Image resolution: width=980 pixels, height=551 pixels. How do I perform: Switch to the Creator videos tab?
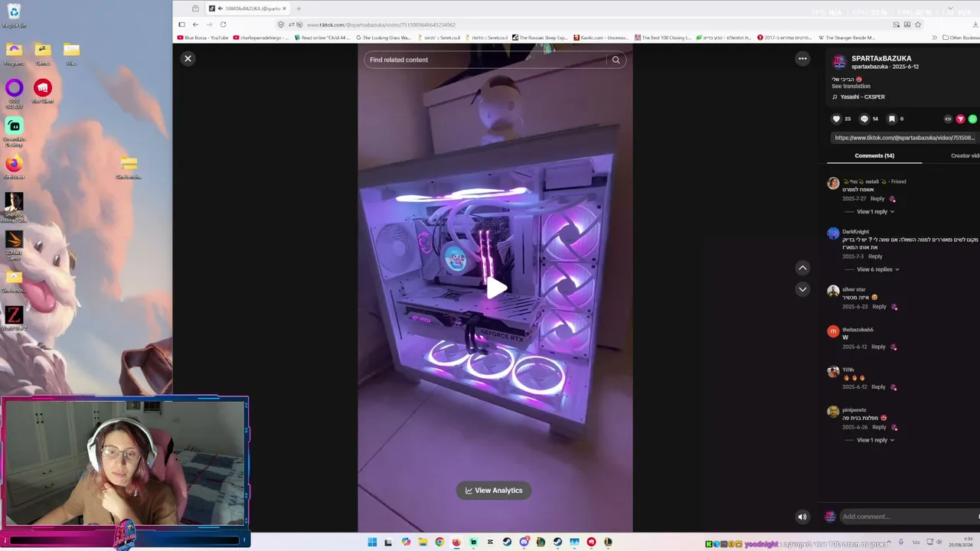pyautogui.click(x=965, y=155)
